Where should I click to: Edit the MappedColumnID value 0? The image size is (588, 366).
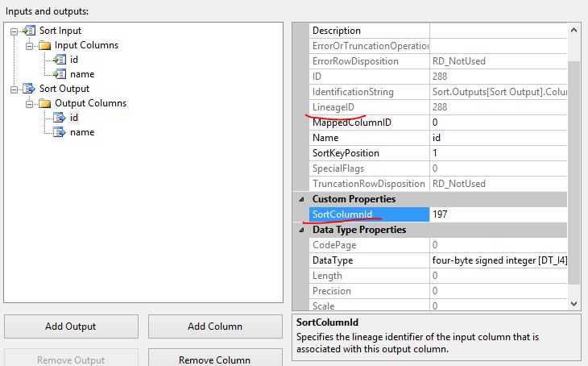click(499, 123)
